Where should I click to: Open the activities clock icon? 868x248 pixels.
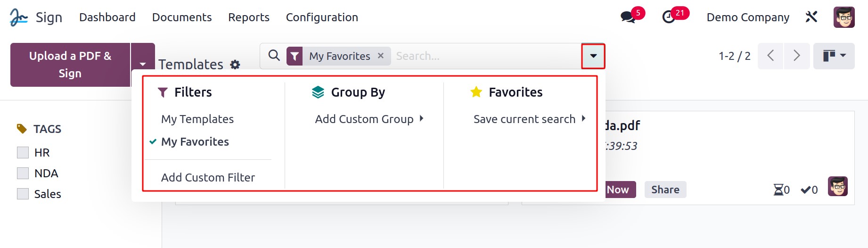coord(668,17)
